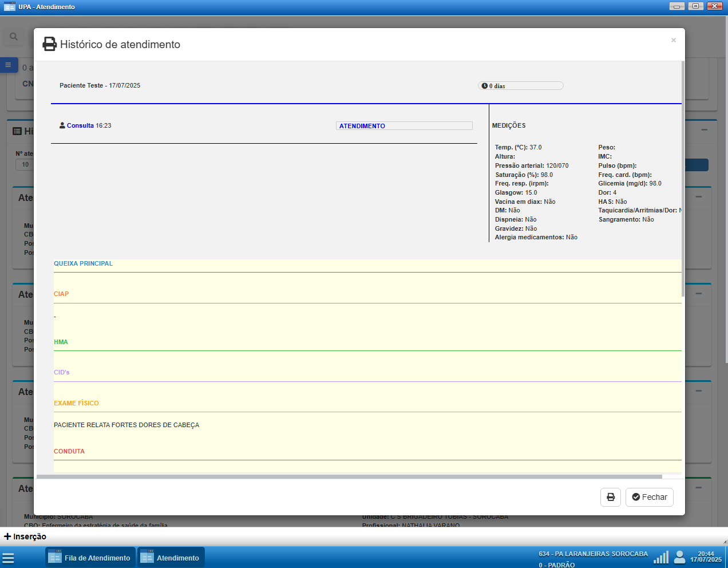
Task: Open the blue hamburger side menu
Action: coord(8,65)
